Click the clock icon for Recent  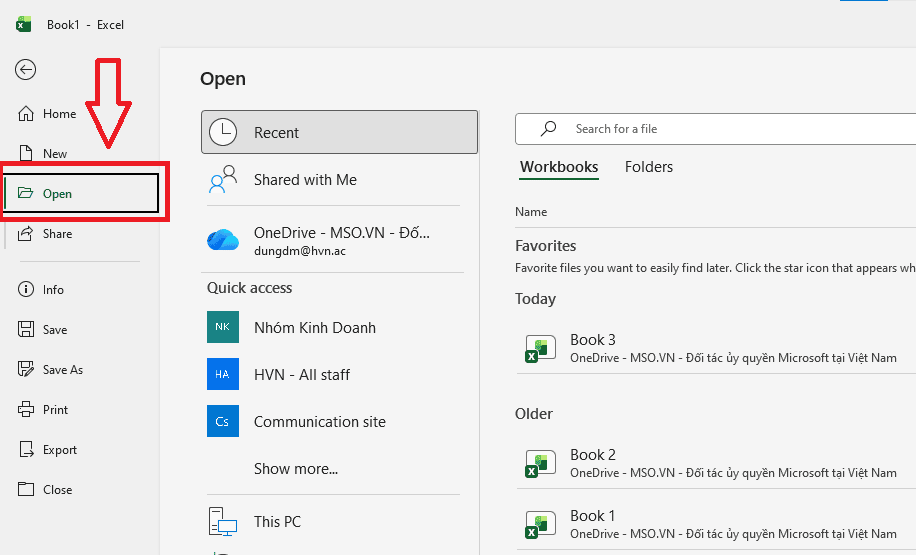[223, 132]
